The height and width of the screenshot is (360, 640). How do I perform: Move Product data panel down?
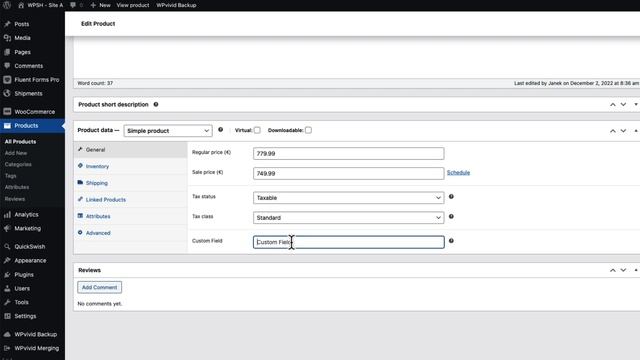pyautogui.click(x=623, y=131)
